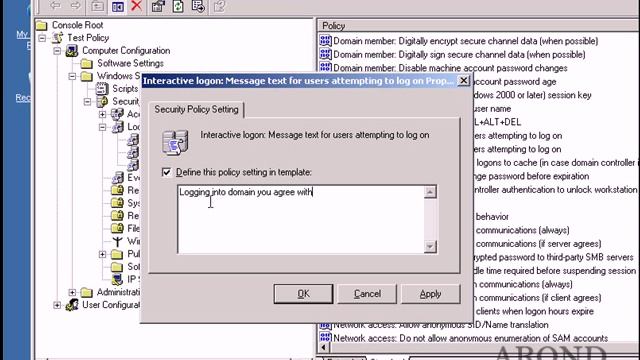The width and height of the screenshot is (640, 360).
Task: Click icon of Digitally encrypt secure channel data policy
Action: click(325, 40)
